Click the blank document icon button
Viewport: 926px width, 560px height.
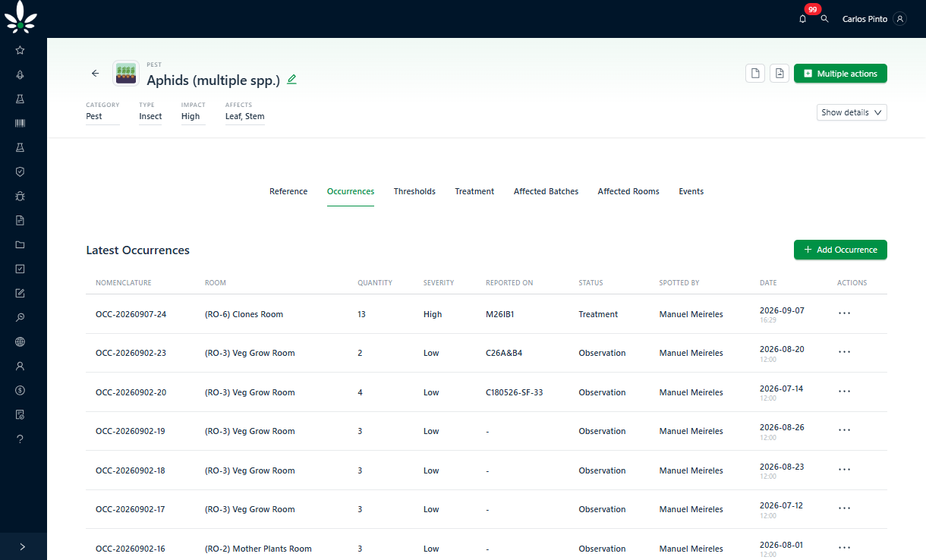tap(755, 74)
